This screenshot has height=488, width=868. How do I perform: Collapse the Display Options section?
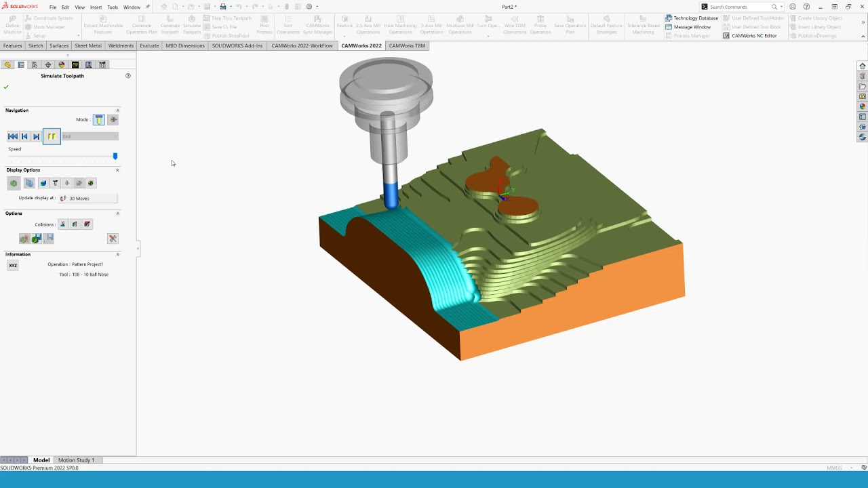(117, 170)
